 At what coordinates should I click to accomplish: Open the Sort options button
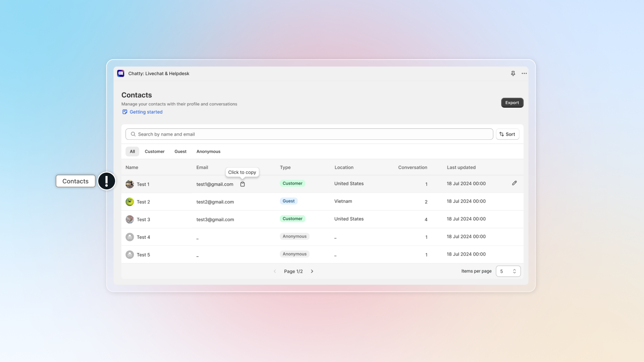click(507, 134)
